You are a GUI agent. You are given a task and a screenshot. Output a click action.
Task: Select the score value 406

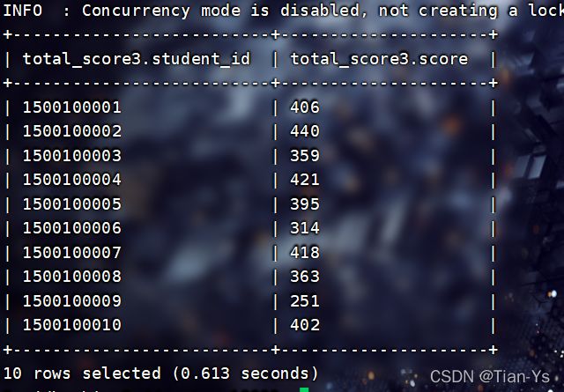coord(305,107)
